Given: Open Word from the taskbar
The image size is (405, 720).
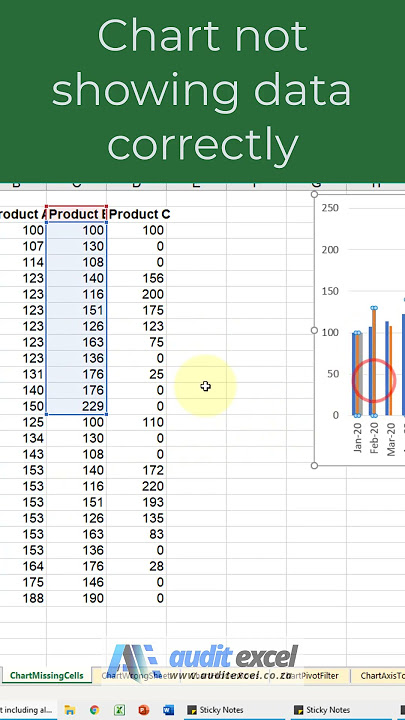Looking at the screenshot, I should coord(169,710).
